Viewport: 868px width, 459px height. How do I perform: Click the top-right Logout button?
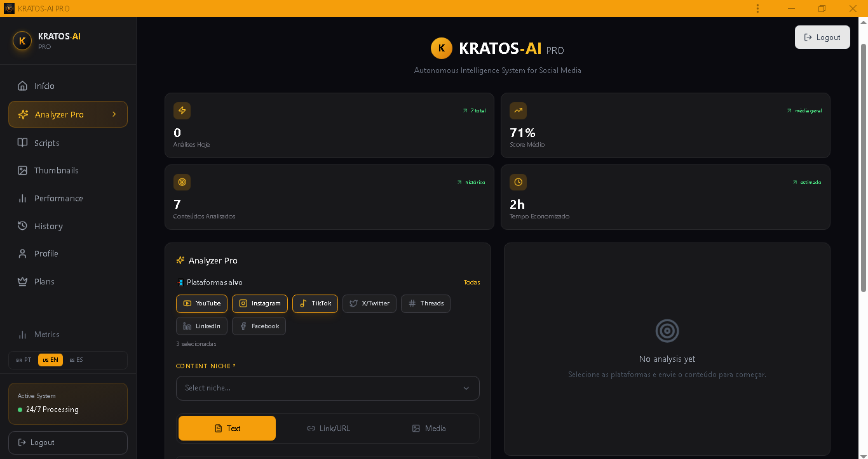click(x=822, y=37)
